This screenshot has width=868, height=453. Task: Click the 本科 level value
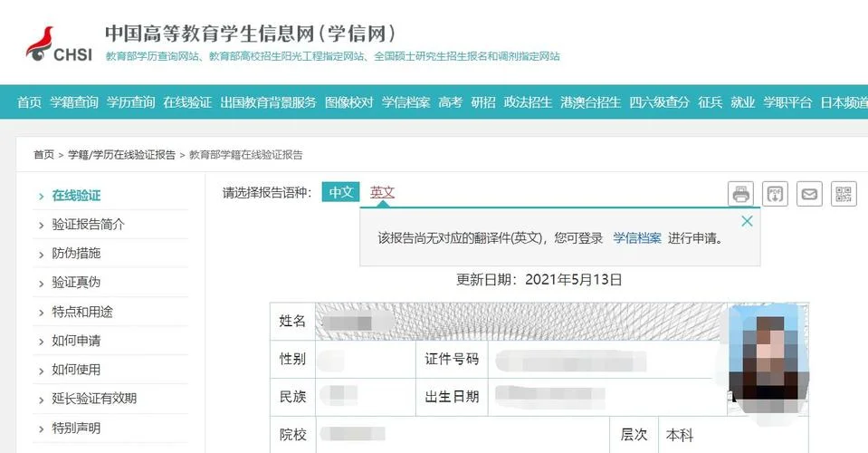coord(679,435)
